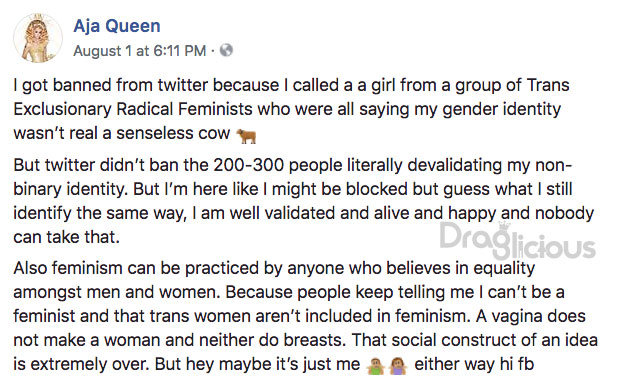Click the Aja Queen name link
The image size is (621, 389).
[117, 26]
